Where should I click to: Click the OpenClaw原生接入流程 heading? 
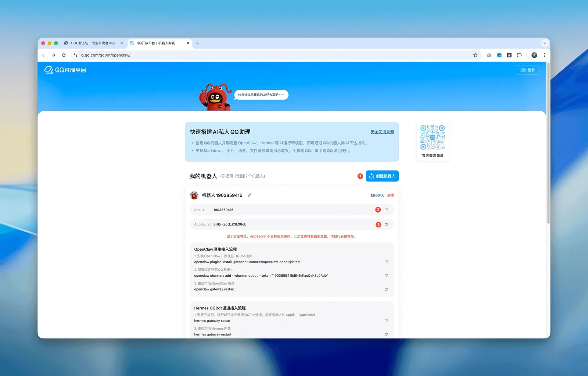(x=215, y=249)
